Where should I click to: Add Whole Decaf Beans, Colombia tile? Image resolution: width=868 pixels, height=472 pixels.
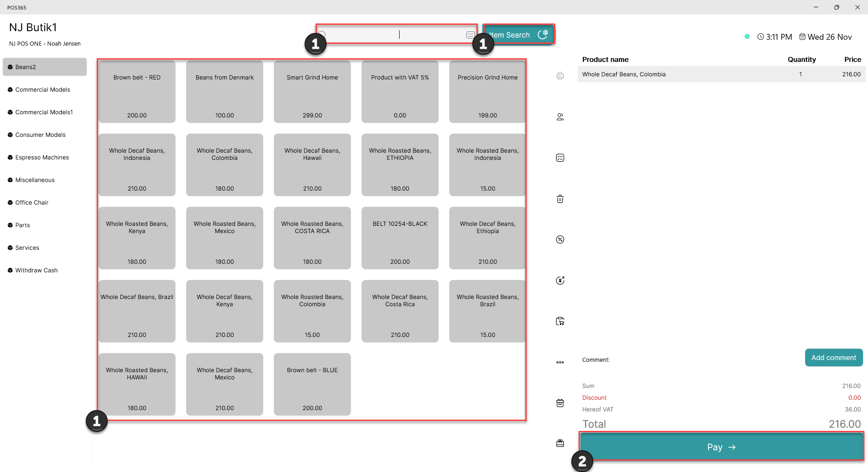[x=225, y=165]
